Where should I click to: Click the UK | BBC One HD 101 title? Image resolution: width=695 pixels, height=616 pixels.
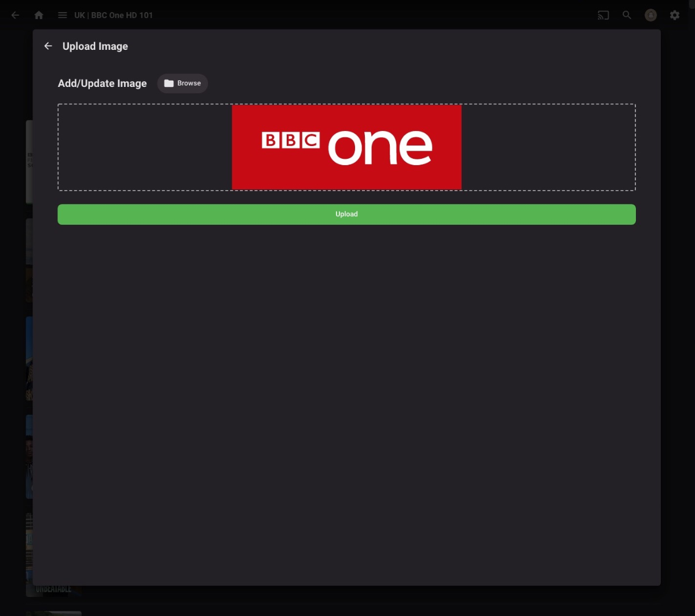pos(114,15)
